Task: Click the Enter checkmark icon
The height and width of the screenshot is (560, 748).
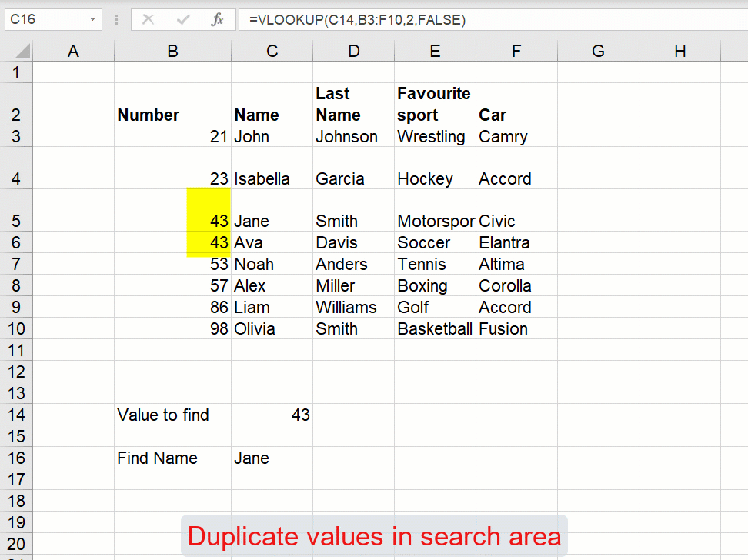Action: click(x=182, y=20)
